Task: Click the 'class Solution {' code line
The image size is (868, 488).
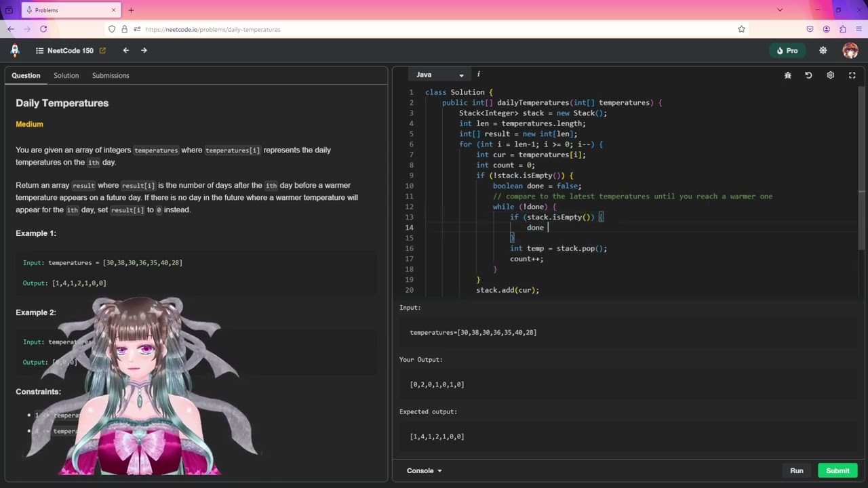Action: [459, 92]
